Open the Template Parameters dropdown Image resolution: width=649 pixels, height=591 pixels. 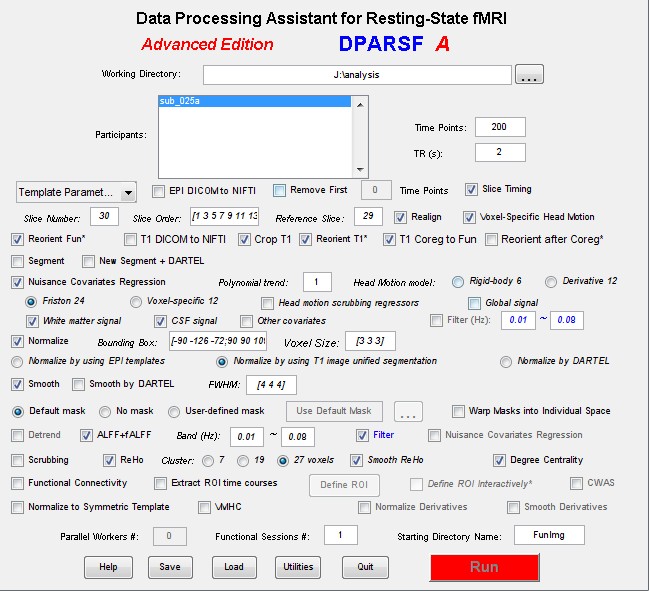[x=76, y=192]
